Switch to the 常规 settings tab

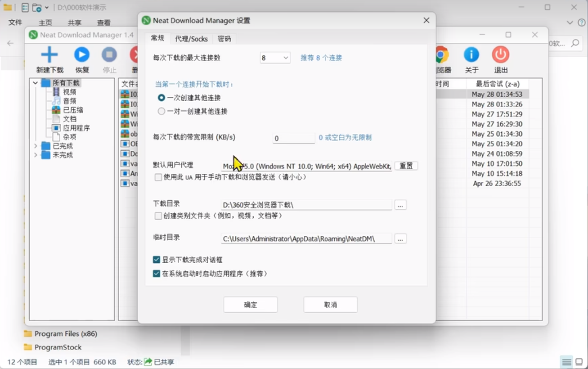pos(157,38)
